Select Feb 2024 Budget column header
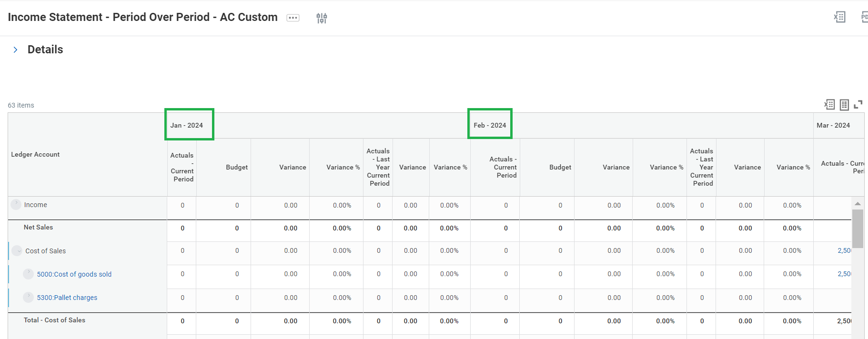This screenshot has width=868, height=339. (560, 167)
